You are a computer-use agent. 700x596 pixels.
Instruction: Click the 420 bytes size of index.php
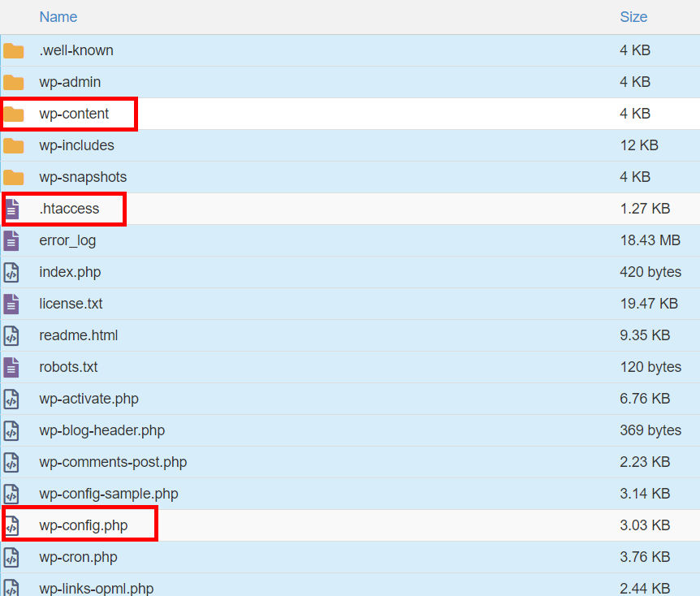[650, 272]
